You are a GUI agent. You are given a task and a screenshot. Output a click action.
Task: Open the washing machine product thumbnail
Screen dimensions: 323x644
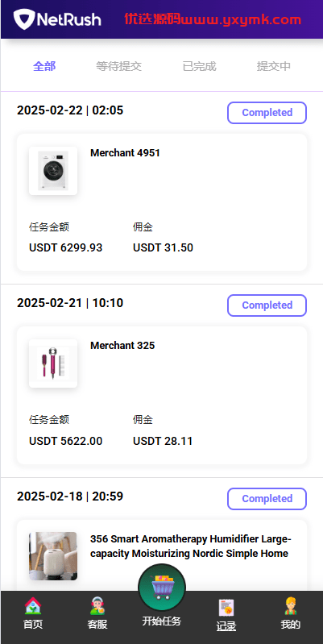53,170
